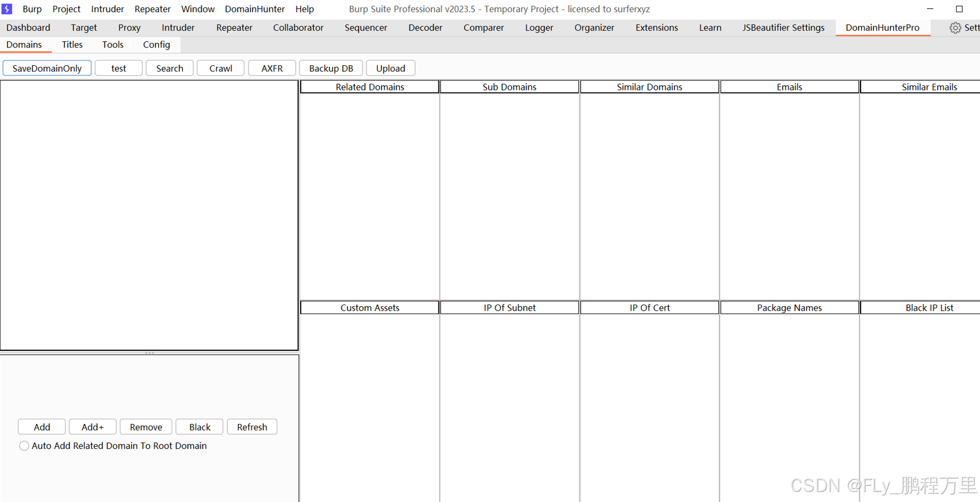Click the IP Of Cert column header
Viewport: 980px width, 502px height.
(x=650, y=308)
